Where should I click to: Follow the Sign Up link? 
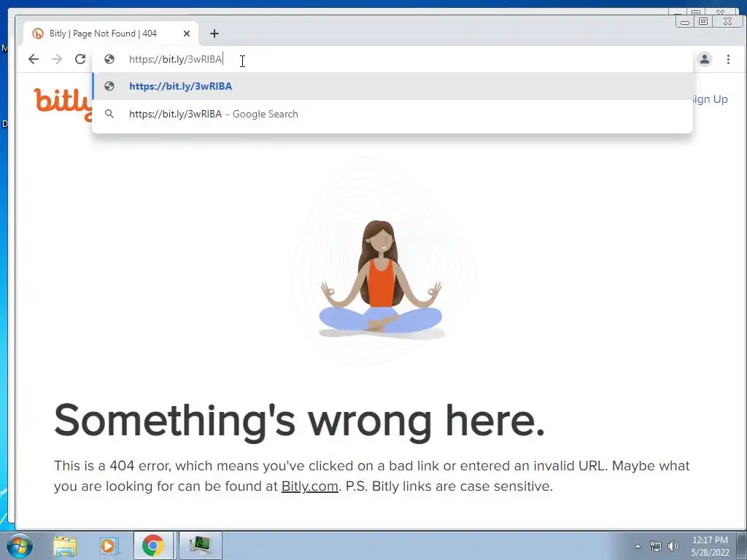tap(709, 99)
